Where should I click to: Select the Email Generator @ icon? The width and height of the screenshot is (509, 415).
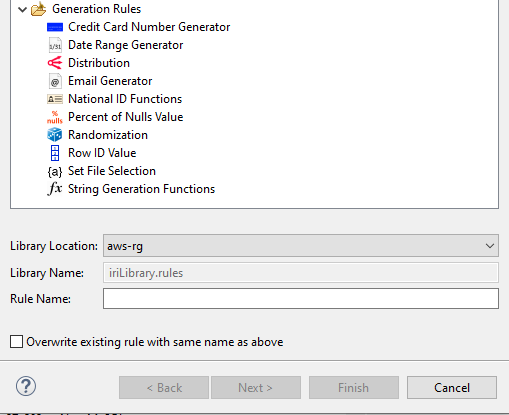coord(55,81)
